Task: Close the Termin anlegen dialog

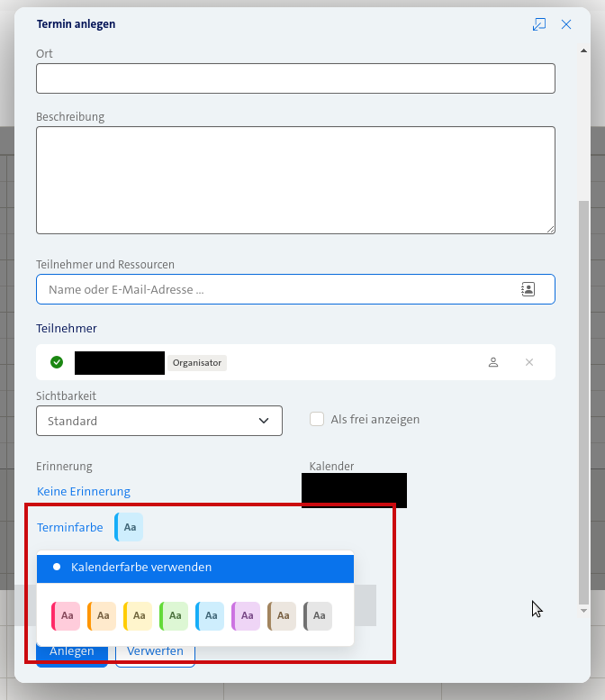Action: pyautogui.click(x=566, y=24)
